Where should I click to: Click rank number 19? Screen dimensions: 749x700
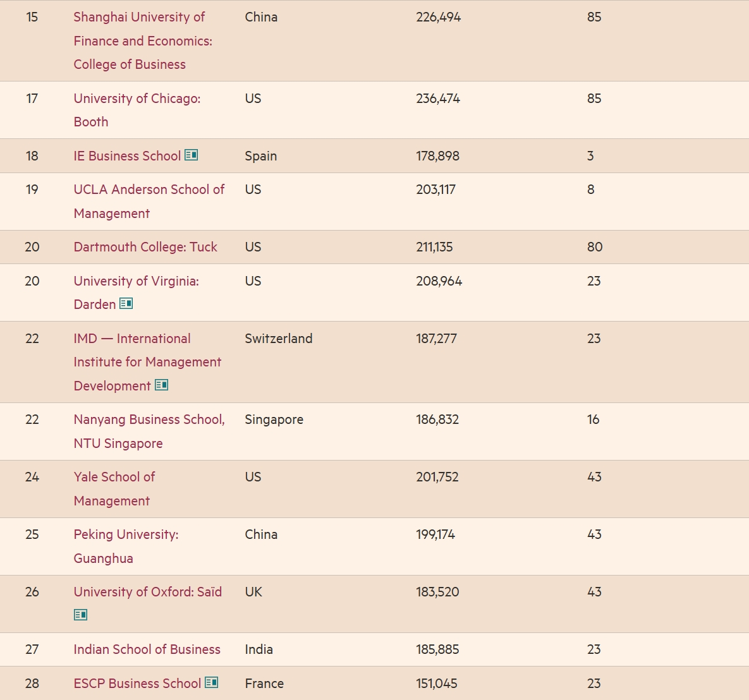click(x=32, y=190)
